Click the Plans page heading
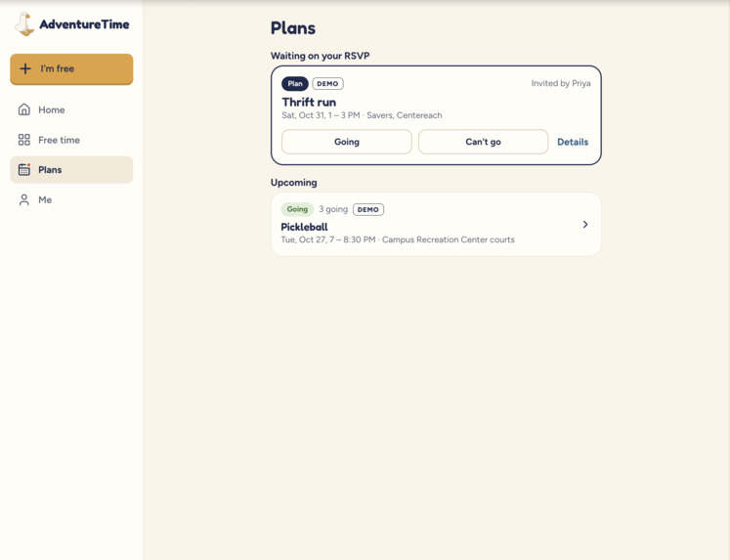Image resolution: width=730 pixels, height=560 pixels. [293, 28]
